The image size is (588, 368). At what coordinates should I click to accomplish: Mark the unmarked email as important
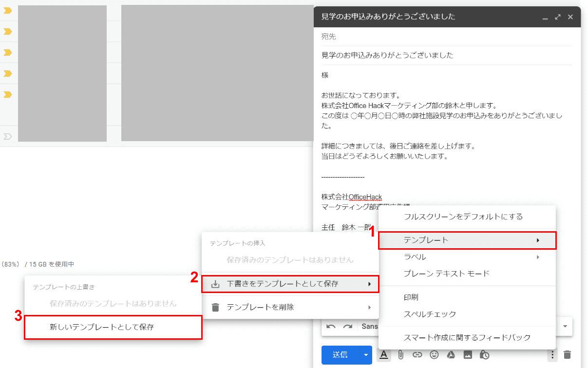pos(8,136)
